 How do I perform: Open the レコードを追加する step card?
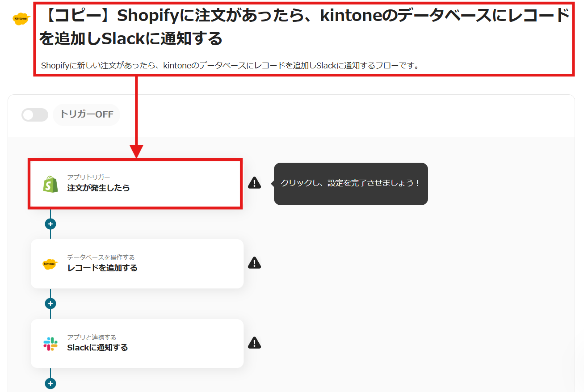(137, 264)
